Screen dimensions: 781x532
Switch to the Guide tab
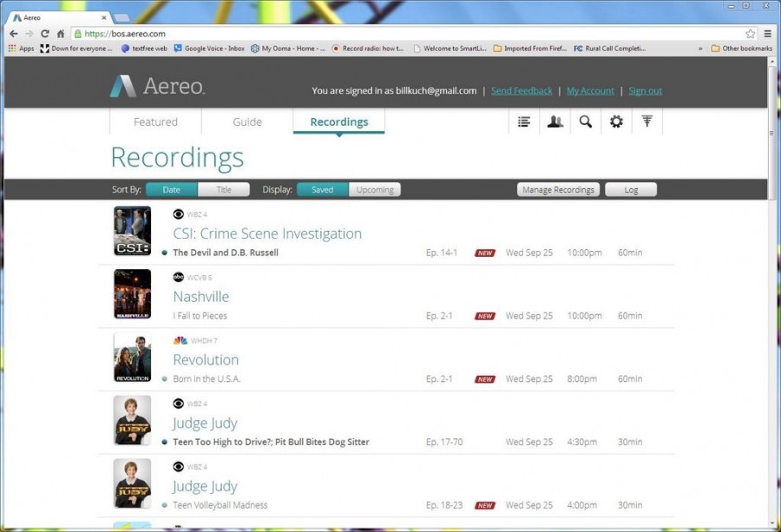[x=245, y=122]
